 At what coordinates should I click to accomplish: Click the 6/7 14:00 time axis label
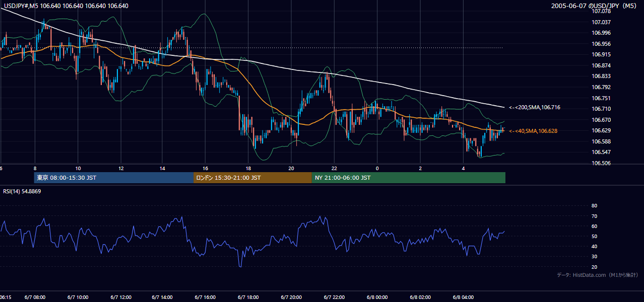[163, 297]
